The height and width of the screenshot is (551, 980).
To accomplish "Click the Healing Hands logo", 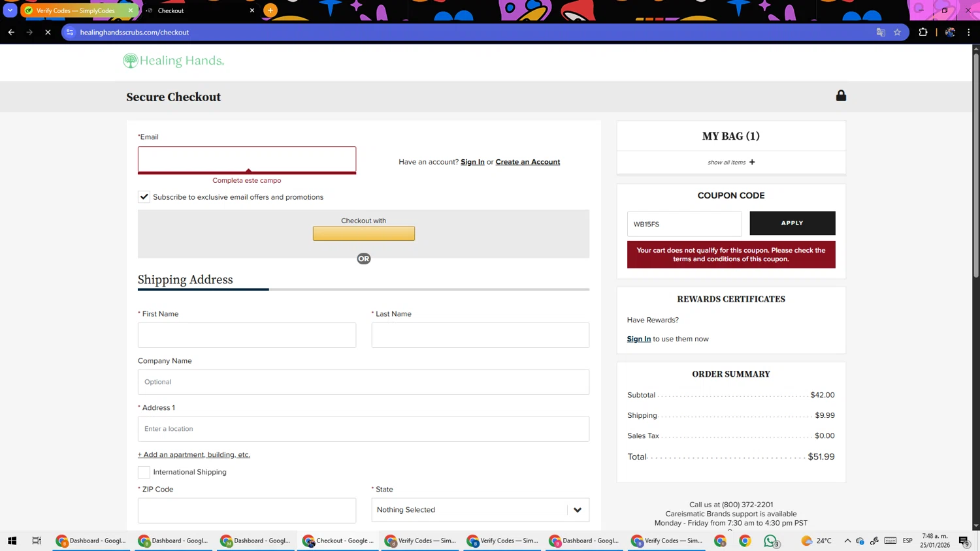I will [x=174, y=61].
